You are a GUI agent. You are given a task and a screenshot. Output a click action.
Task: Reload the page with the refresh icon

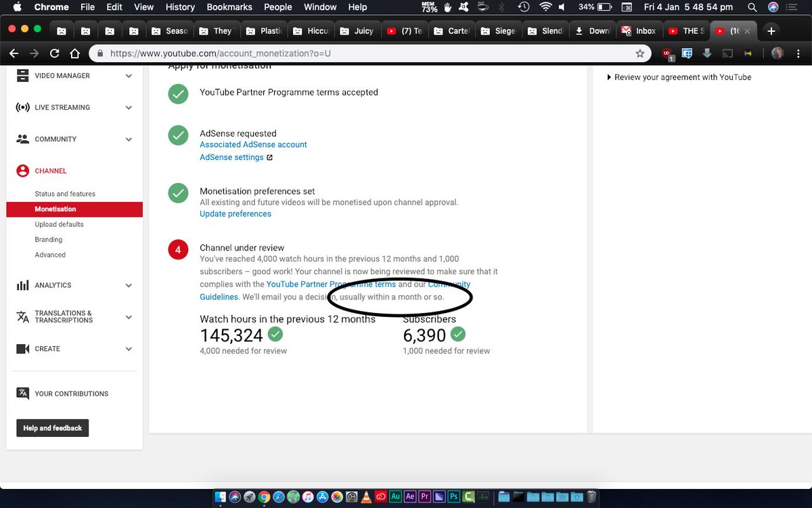click(54, 54)
